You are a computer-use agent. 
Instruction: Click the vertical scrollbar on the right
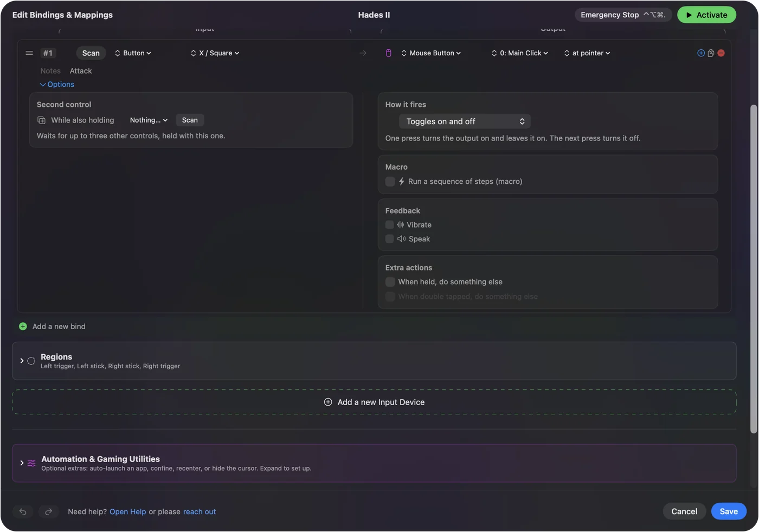pos(753,269)
